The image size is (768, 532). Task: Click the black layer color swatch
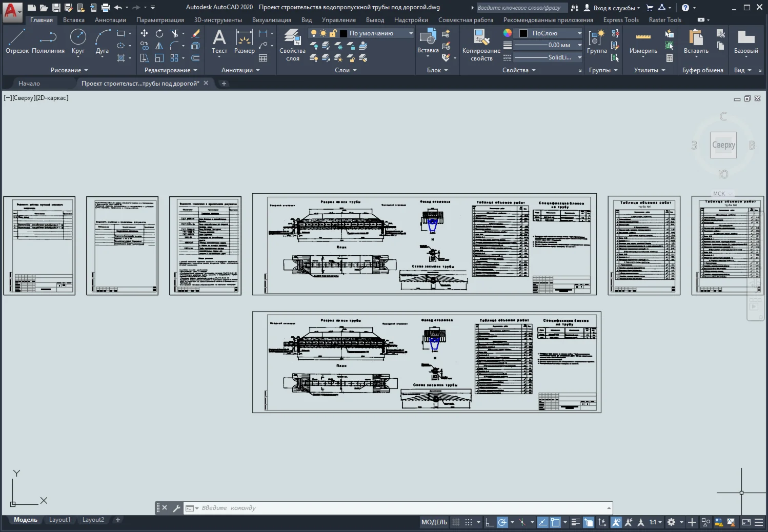click(x=343, y=33)
